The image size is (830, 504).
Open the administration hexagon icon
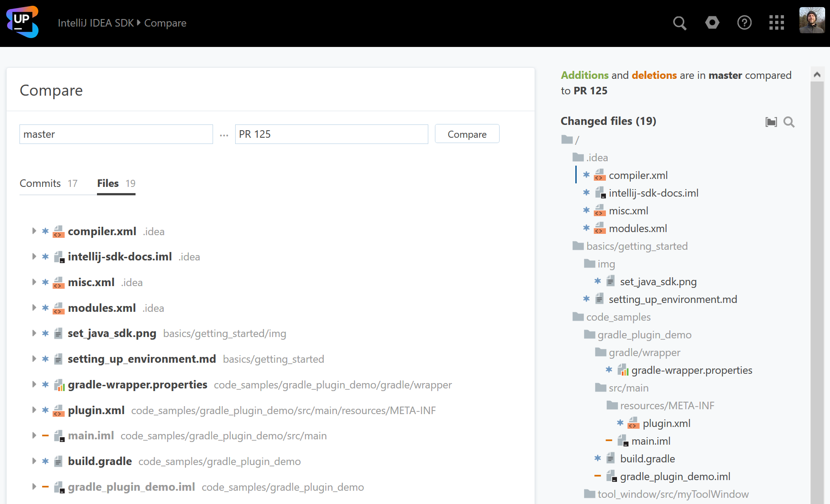(x=712, y=23)
